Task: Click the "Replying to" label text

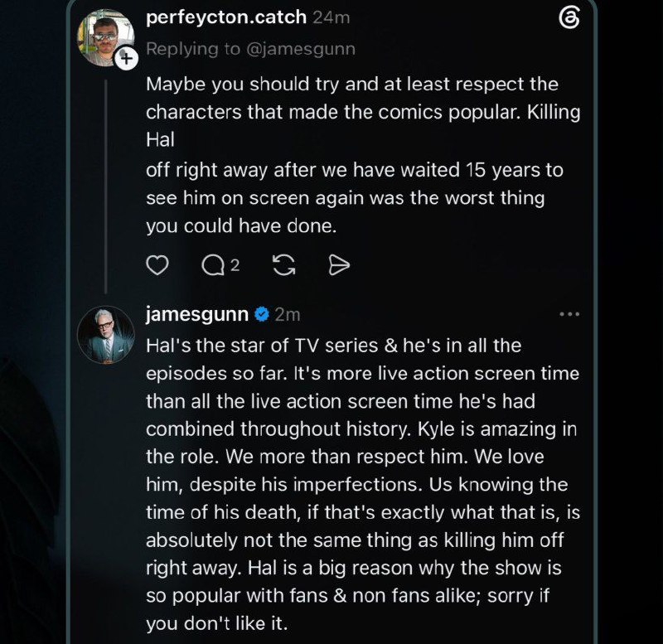Action: pos(193,49)
